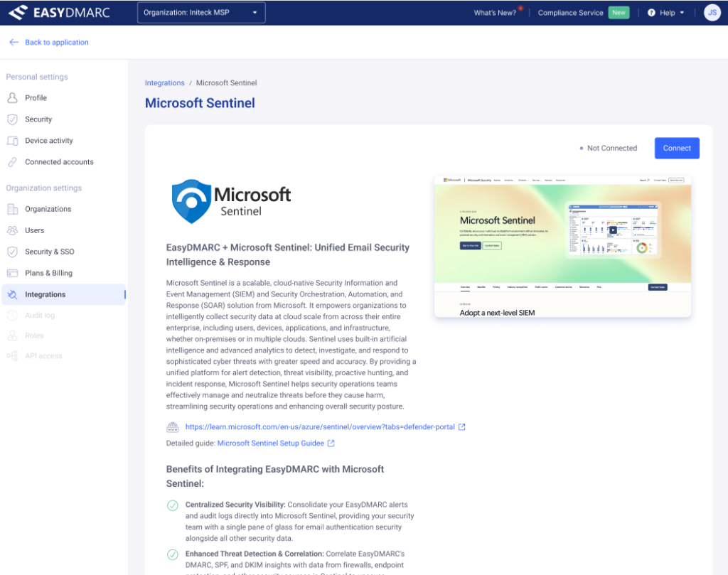728x575 pixels.
Task: Open Device activity page
Action: tap(49, 141)
